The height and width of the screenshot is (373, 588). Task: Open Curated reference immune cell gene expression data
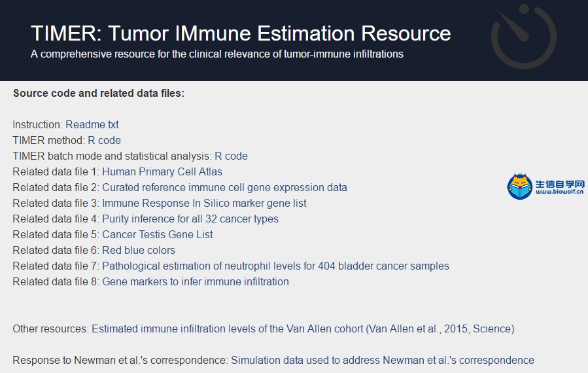click(x=224, y=188)
